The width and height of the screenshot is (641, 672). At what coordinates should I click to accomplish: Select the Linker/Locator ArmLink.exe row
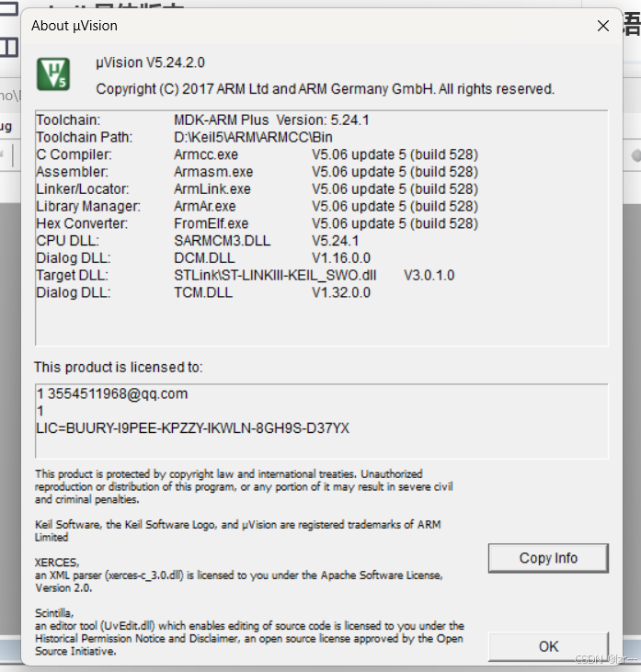257,189
